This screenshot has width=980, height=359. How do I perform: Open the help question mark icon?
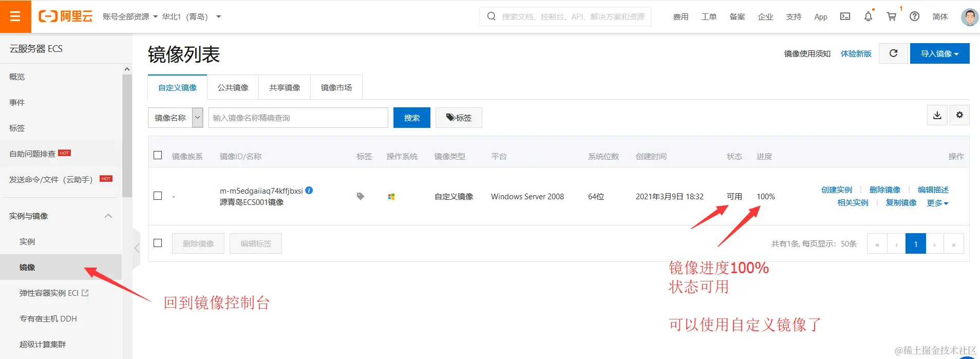click(x=914, y=16)
